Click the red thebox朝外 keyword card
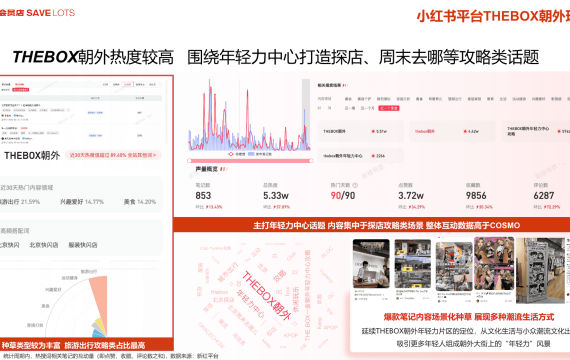Viewport: 570px width, 360px height. click(x=452, y=131)
